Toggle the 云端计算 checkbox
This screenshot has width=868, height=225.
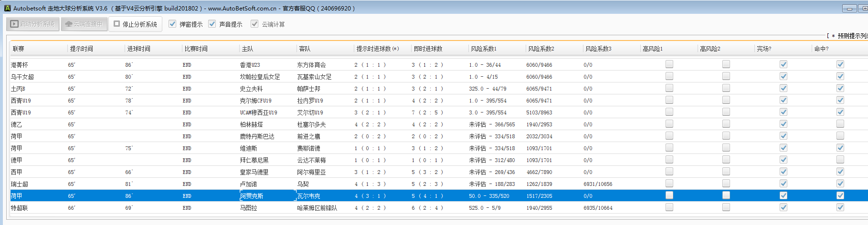coord(254,24)
